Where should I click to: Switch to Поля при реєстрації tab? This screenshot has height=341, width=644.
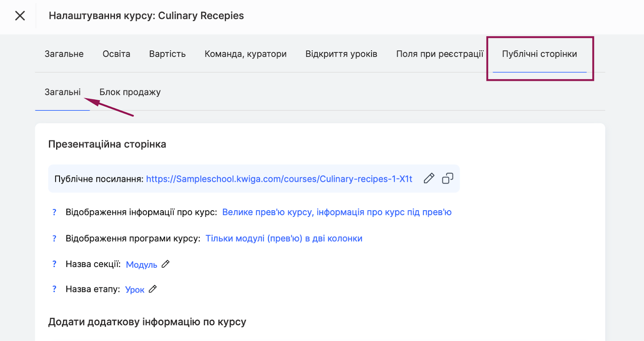(x=440, y=54)
